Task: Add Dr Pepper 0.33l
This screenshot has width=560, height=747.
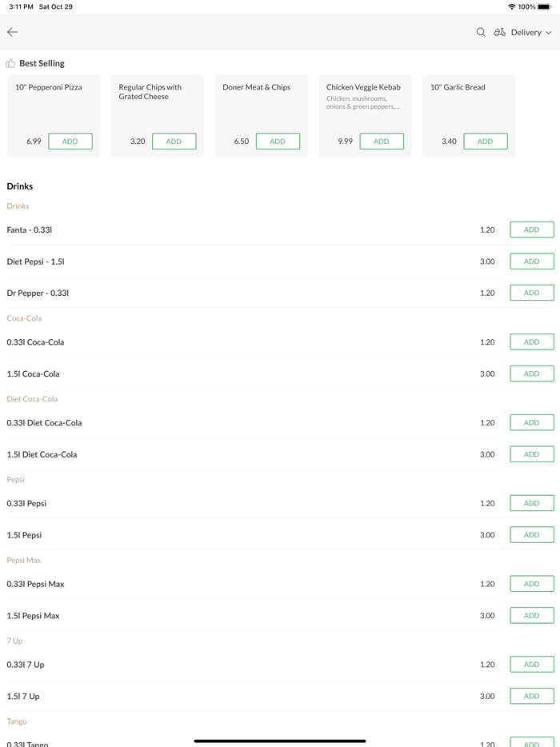Action: point(531,293)
